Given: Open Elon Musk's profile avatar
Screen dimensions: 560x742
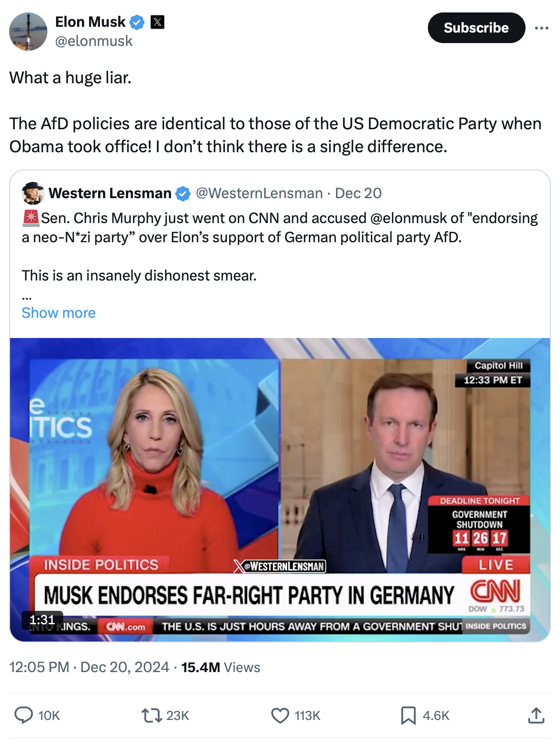Looking at the screenshot, I should click(28, 32).
